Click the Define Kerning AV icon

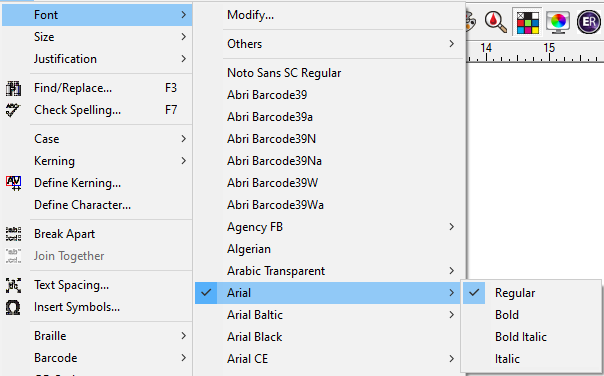pyautogui.click(x=13, y=183)
